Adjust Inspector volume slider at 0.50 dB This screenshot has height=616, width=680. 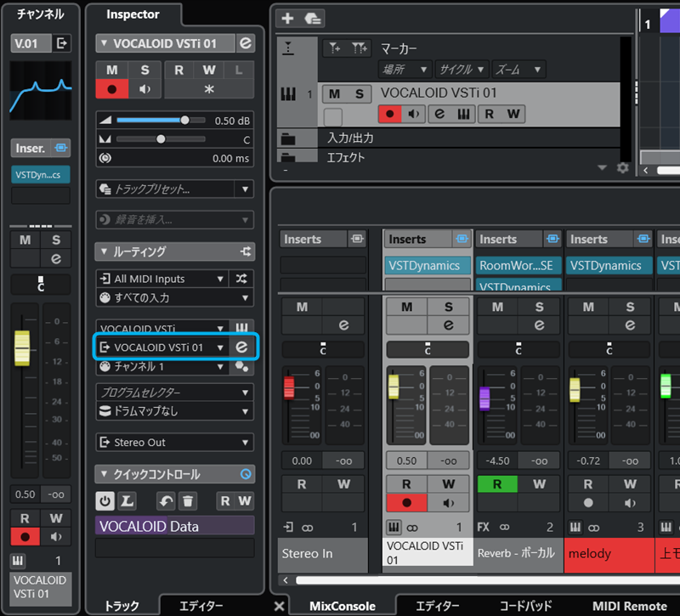point(161,120)
